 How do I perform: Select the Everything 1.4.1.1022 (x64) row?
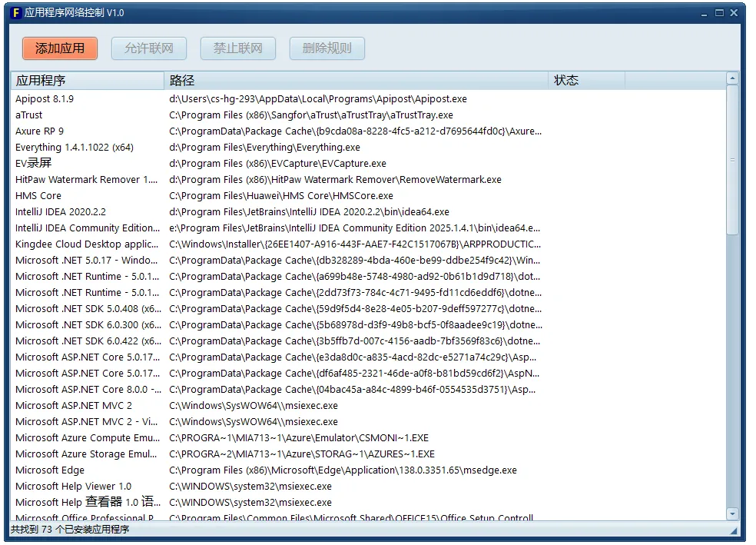point(368,148)
